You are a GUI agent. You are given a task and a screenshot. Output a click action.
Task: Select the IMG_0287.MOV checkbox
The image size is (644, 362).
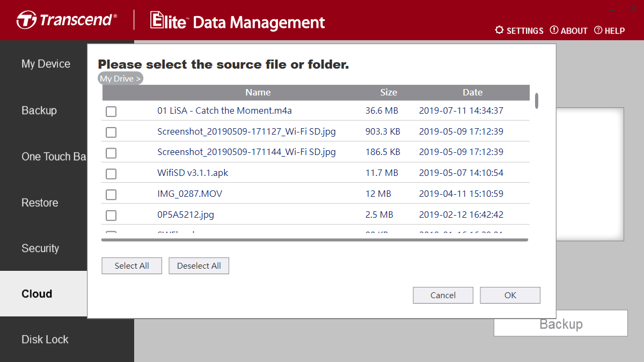111,195
